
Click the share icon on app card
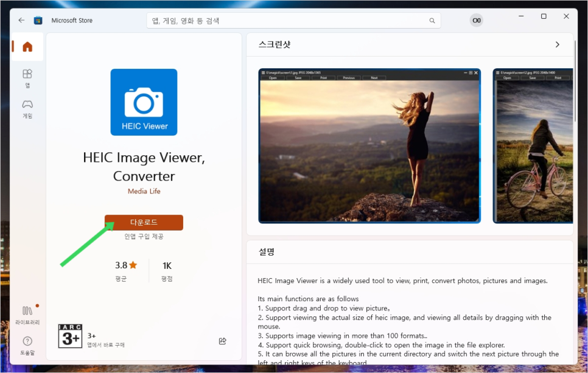222,341
